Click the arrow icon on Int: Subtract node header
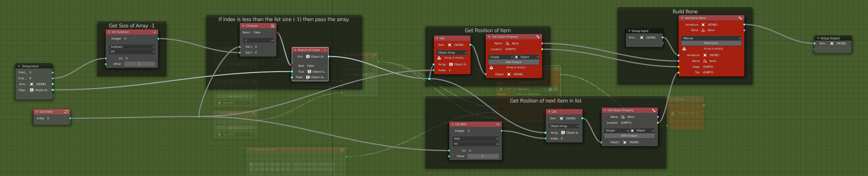Image resolution: width=868 pixels, height=176 pixels. [154, 32]
